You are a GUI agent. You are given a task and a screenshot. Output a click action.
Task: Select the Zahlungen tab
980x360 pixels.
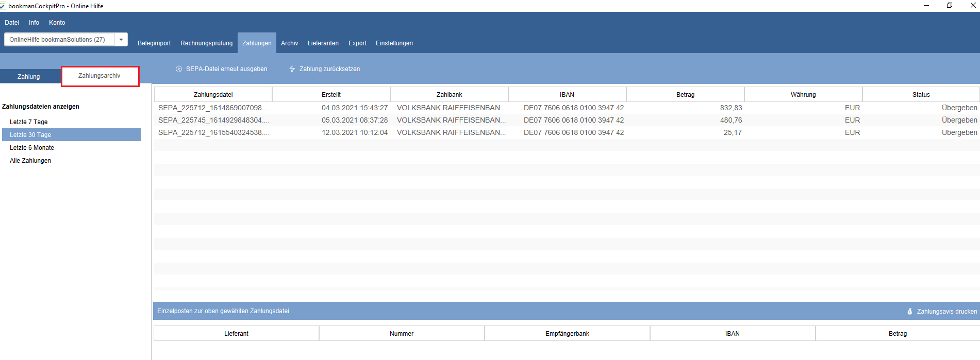[x=257, y=43]
